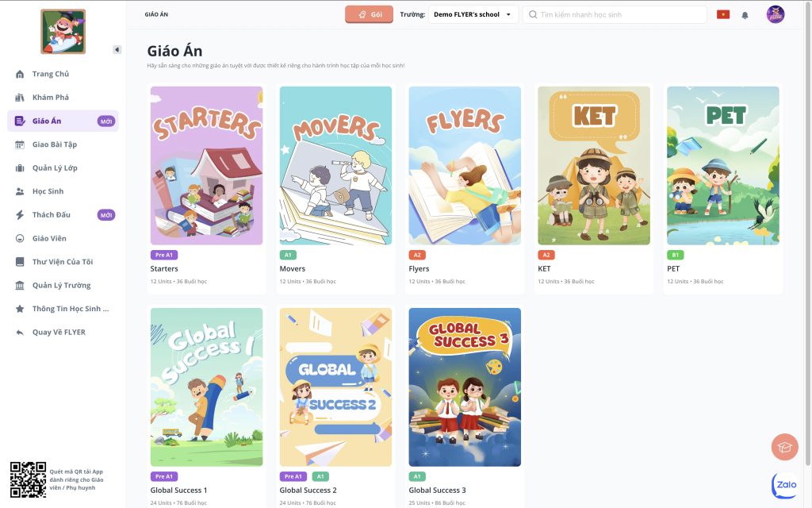
Task: Click the orange graduation cap floating button
Action: [x=784, y=447]
